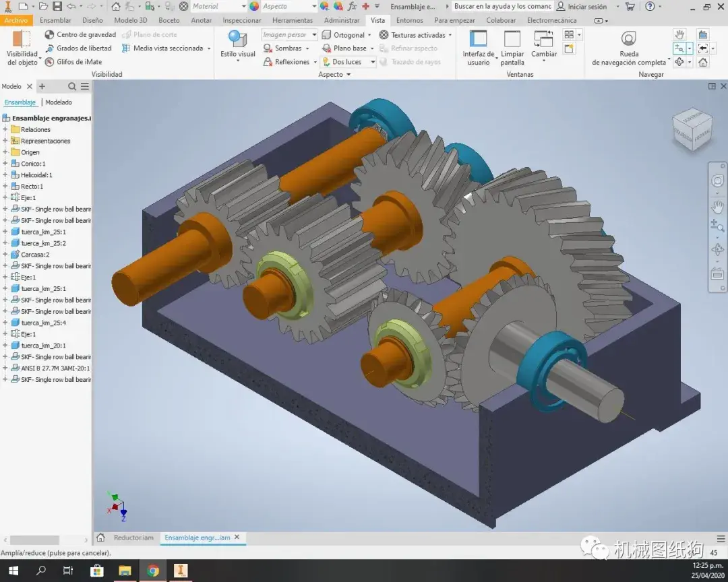Viewport: 728px width, 582px height.
Task: Switch browser to Modelado view
Action: [59, 102]
